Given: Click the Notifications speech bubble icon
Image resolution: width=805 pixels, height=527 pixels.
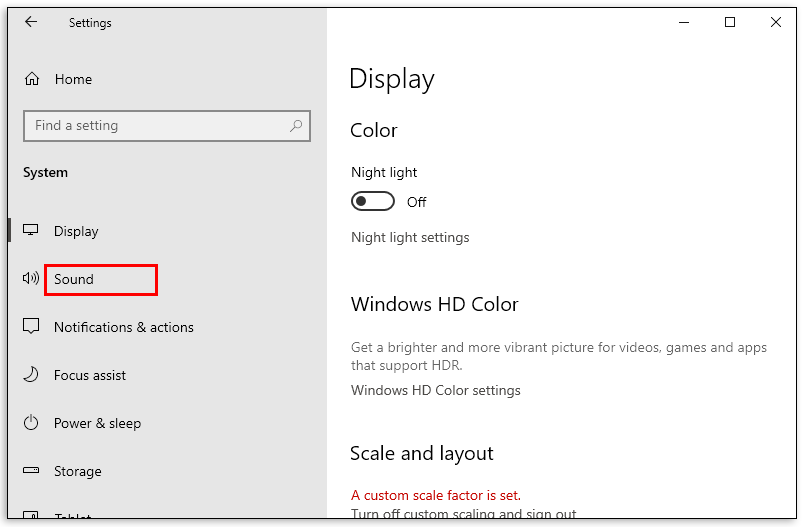Looking at the screenshot, I should tap(31, 327).
